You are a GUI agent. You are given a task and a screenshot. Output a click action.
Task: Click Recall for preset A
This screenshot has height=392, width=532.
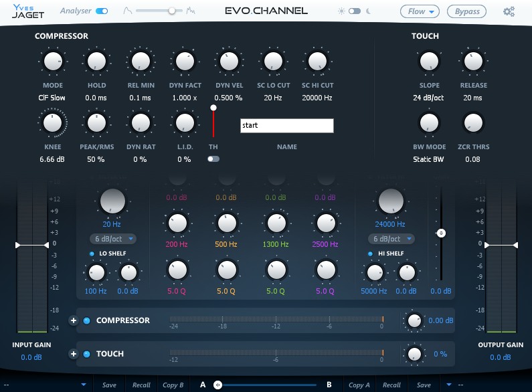(x=141, y=385)
